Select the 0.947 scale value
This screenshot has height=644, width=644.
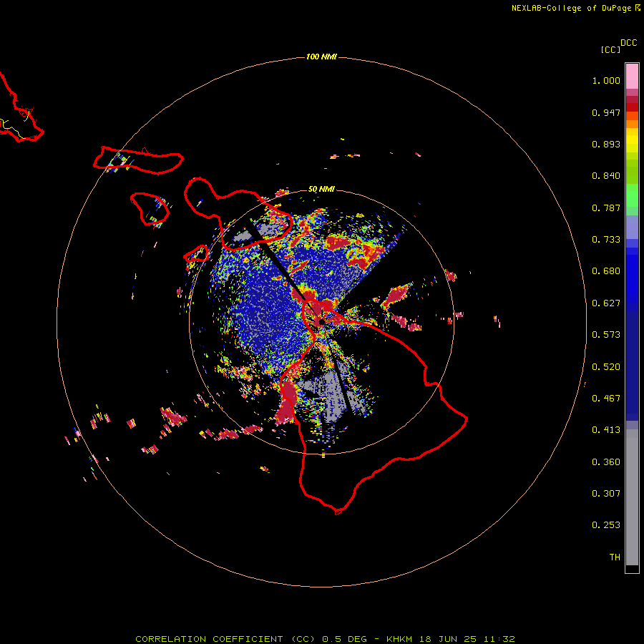point(606,112)
